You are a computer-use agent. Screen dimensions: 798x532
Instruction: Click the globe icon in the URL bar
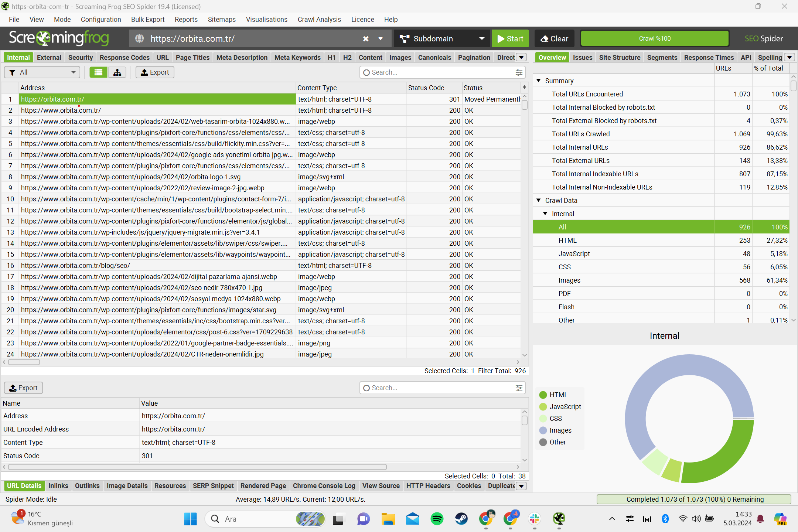click(140, 39)
